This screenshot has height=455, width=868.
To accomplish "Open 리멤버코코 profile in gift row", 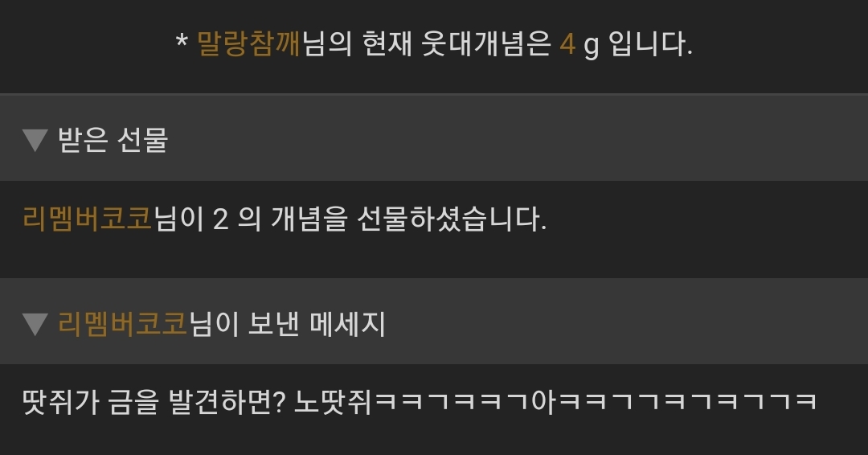I will (88, 218).
